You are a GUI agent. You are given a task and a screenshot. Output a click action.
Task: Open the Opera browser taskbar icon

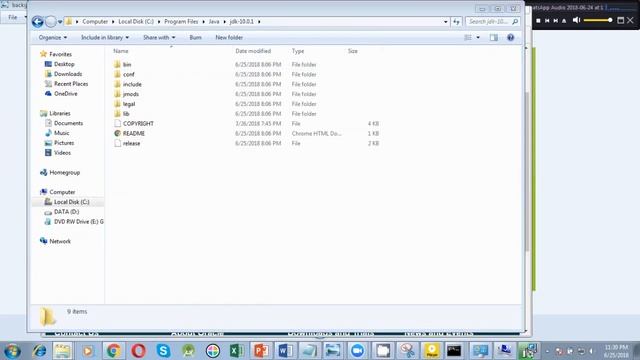[x=138, y=351]
